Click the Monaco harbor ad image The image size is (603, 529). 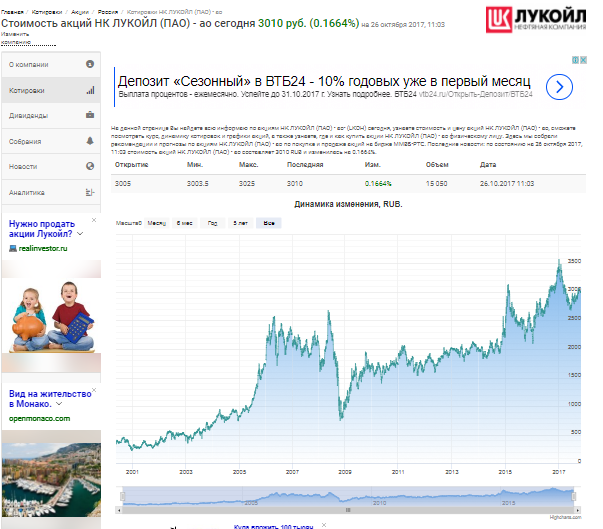(x=51, y=479)
